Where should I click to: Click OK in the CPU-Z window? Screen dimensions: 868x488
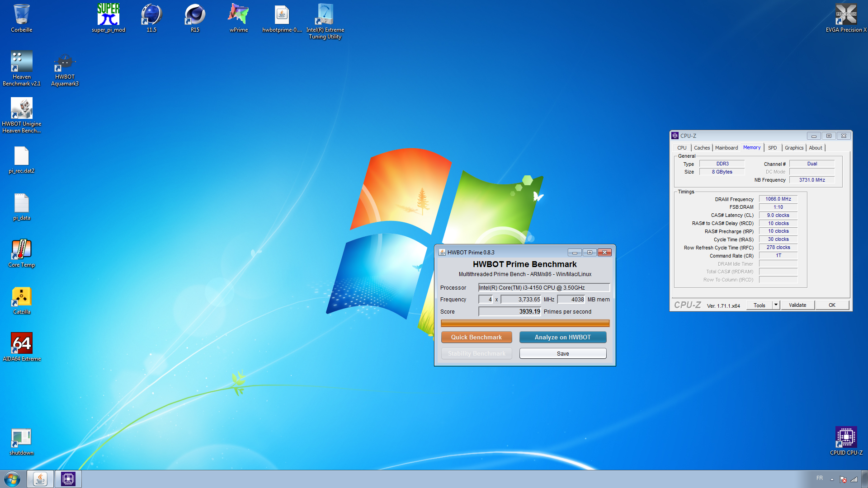[832, 305]
